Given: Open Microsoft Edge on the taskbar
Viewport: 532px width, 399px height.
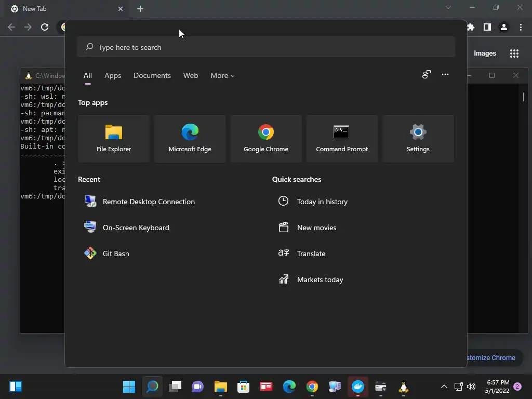Looking at the screenshot, I should point(289,387).
